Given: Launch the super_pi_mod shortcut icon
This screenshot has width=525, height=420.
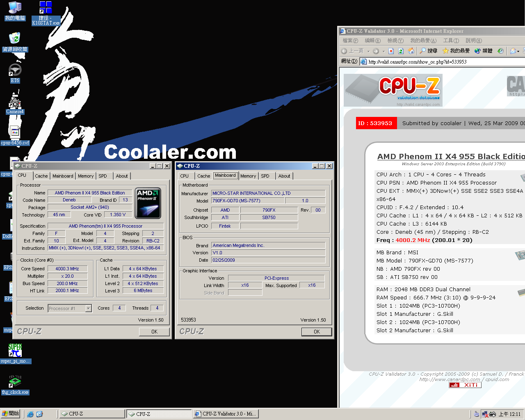Looking at the screenshot, I should click(15, 354).
